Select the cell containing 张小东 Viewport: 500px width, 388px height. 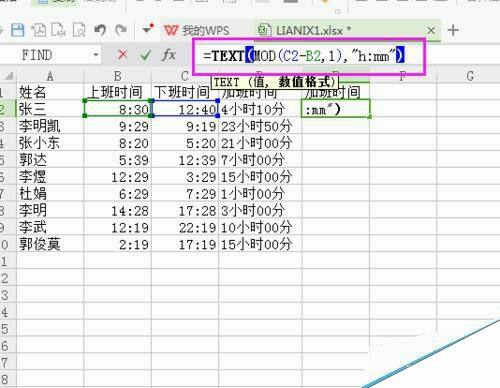coord(50,143)
